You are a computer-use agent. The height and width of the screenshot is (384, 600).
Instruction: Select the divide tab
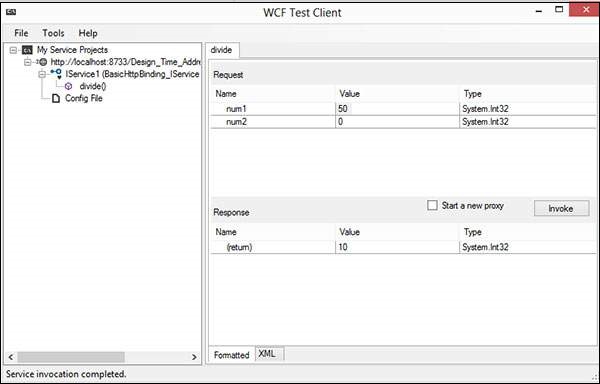point(222,50)
